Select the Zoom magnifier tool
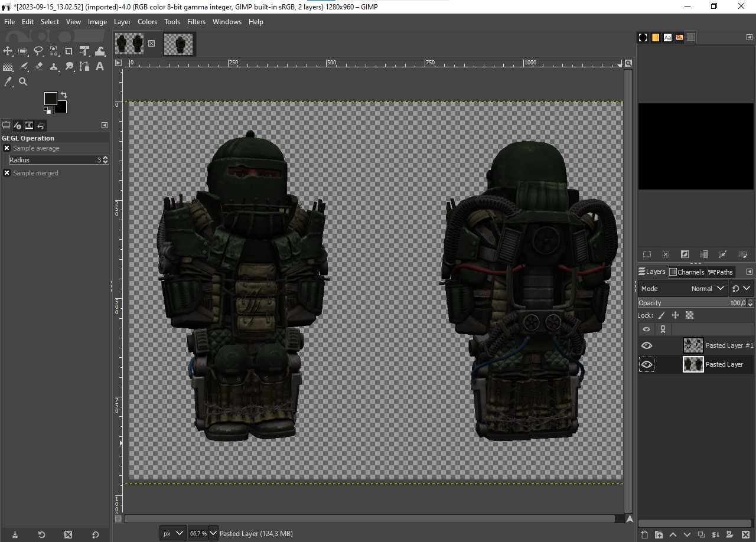 coord(23,82)
